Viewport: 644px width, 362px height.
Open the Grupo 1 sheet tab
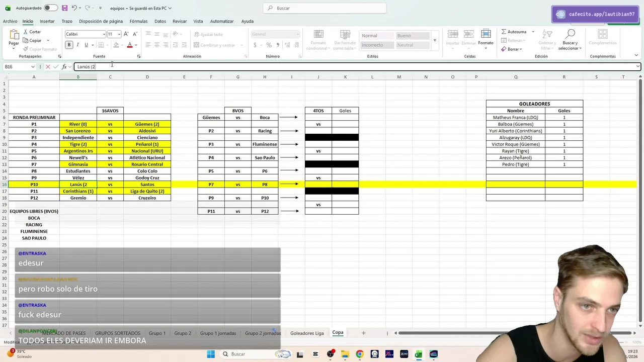point(157,333)
